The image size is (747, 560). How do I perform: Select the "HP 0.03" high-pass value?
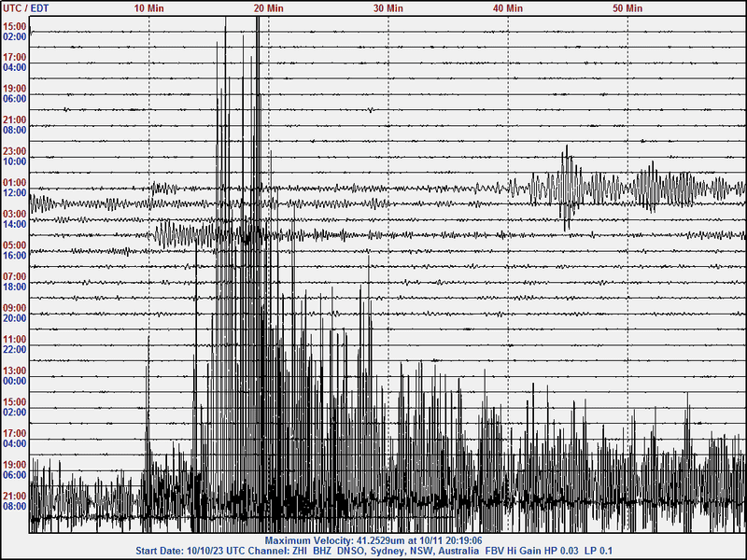pos(561,551)
